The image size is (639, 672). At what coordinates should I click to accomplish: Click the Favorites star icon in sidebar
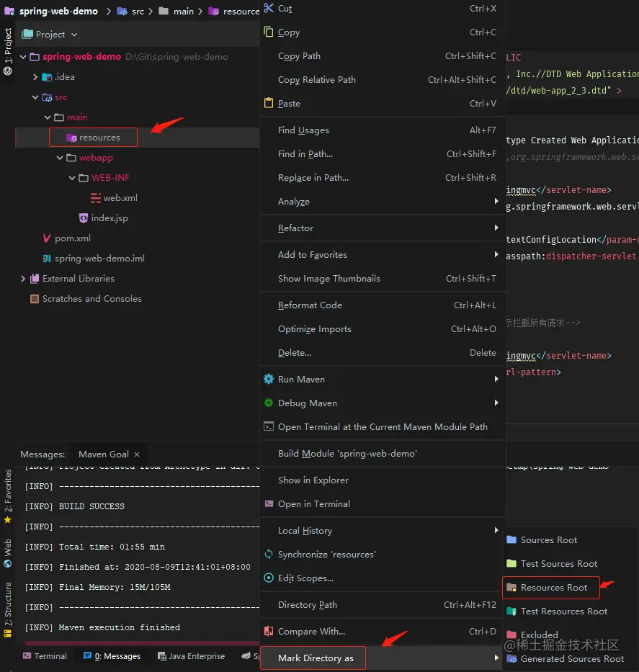7,520
